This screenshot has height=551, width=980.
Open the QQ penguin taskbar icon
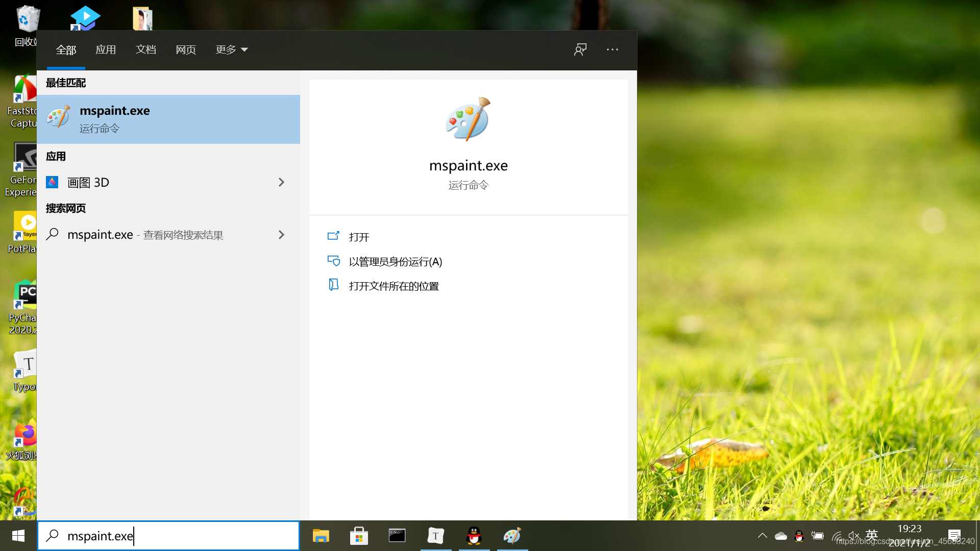coord(474,536)
